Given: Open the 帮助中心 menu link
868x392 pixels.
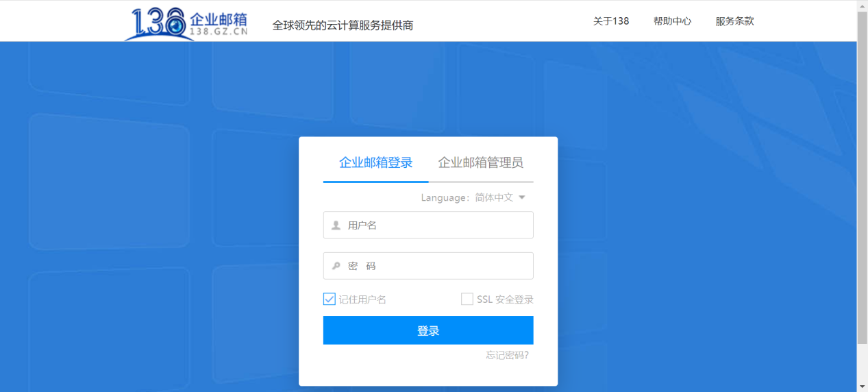Looking at the screenshot, I should [673, 21].
